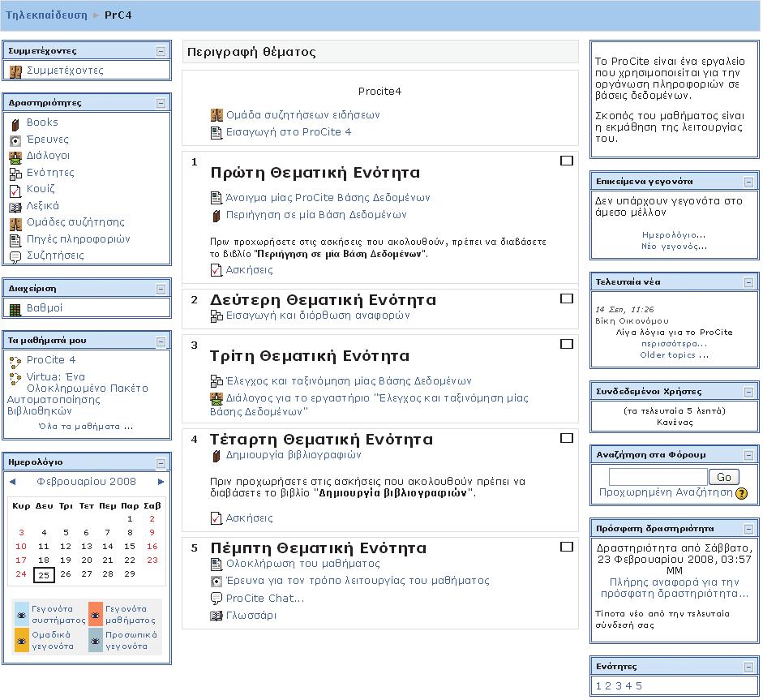Jump to section 3 in Ενότητες block

point(619,686)
